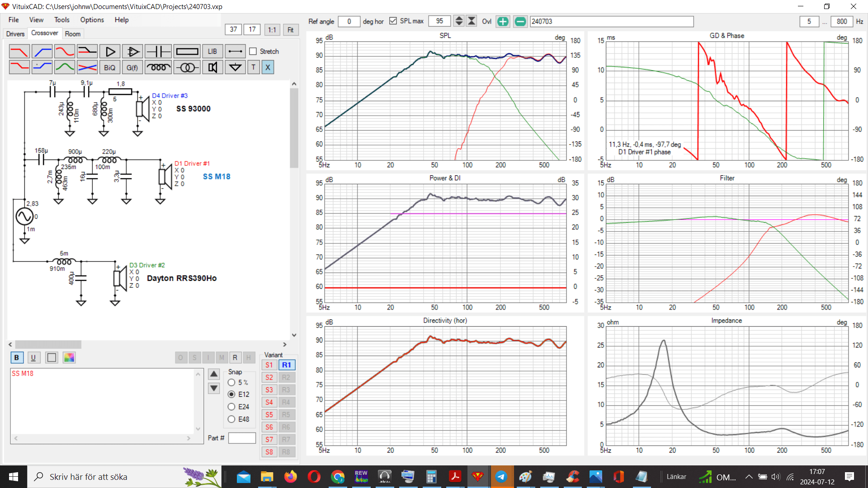Click the 1:1 zoom button
868x488 pixels.
272,30
